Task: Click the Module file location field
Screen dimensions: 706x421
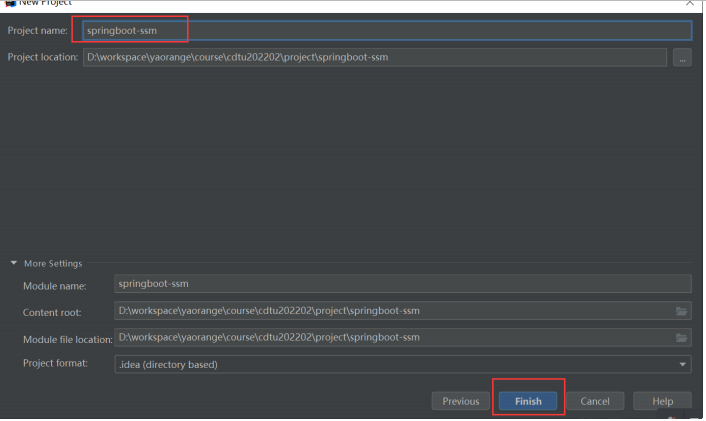Action: click(x=403, y=337)
